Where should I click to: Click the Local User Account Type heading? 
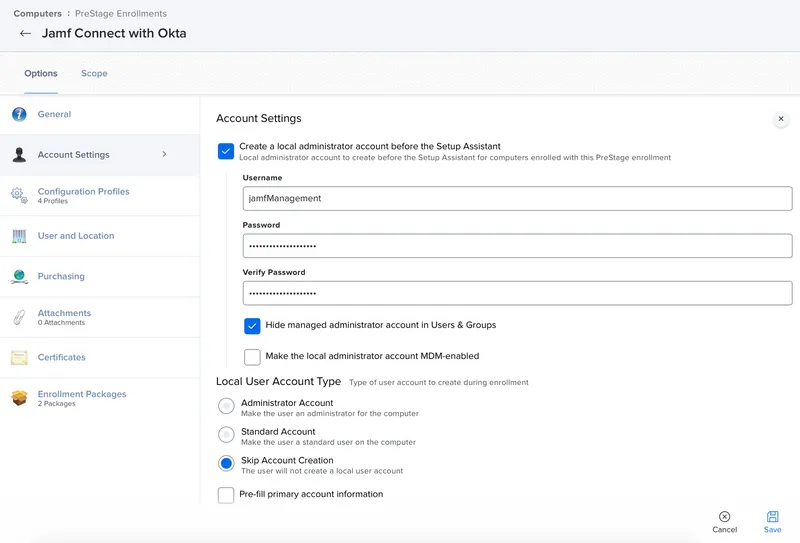[279, 382]
